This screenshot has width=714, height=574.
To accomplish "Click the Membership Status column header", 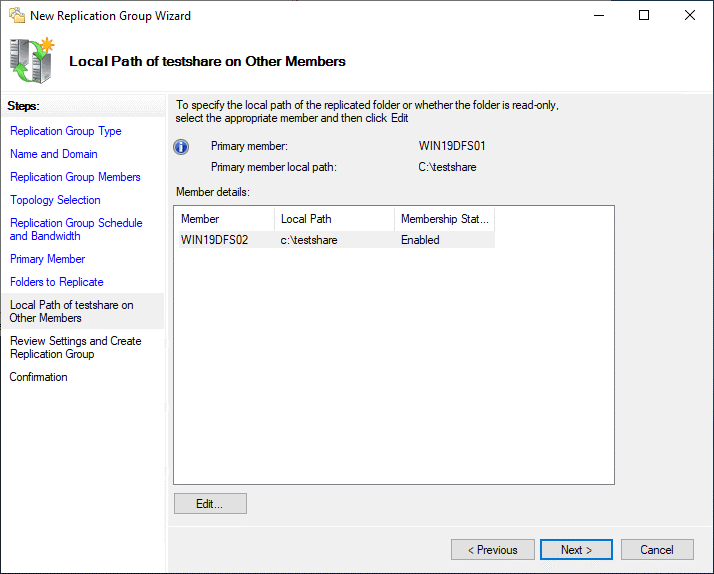I will coord(444,219).
